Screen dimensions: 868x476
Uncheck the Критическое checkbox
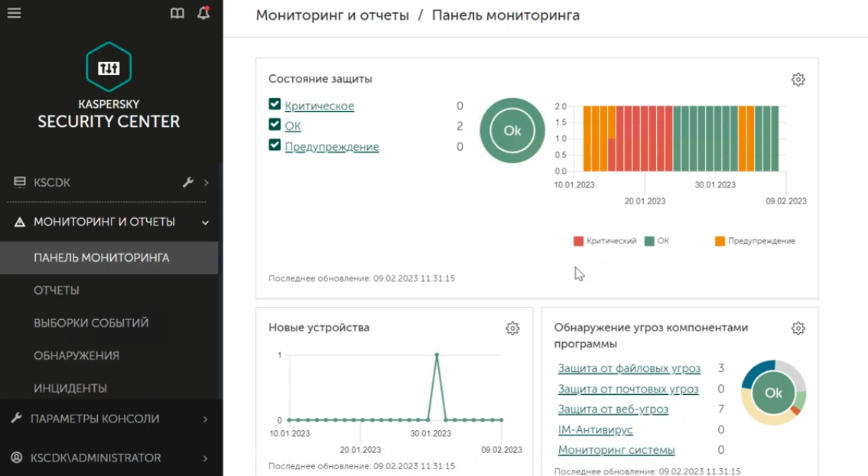coord(275,103)
